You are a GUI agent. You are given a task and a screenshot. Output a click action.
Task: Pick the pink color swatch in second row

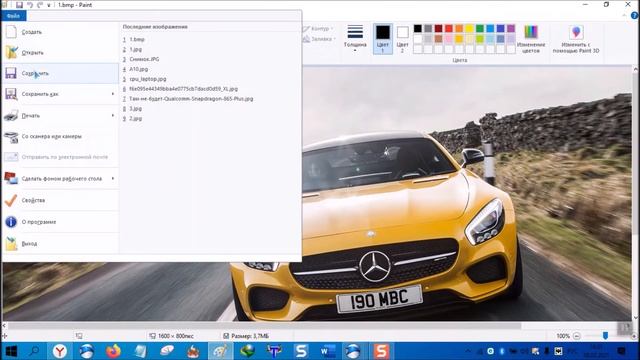(449, 39)
